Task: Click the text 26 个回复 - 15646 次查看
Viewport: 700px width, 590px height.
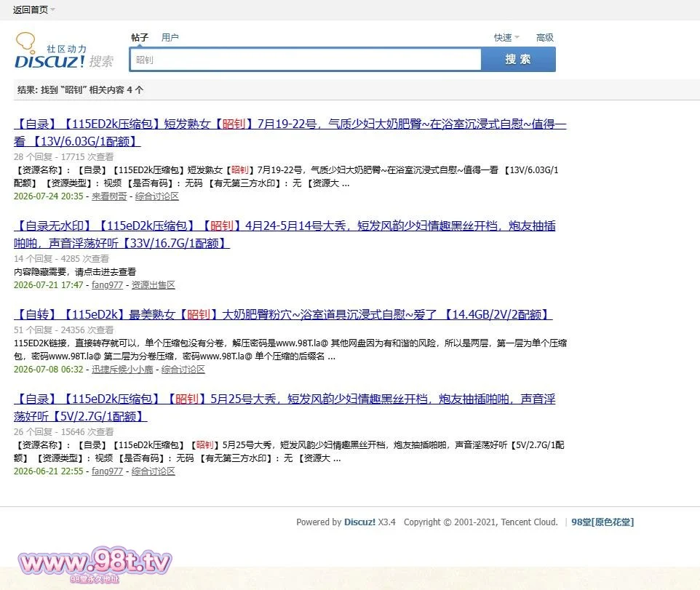Action: pos(64,432)
